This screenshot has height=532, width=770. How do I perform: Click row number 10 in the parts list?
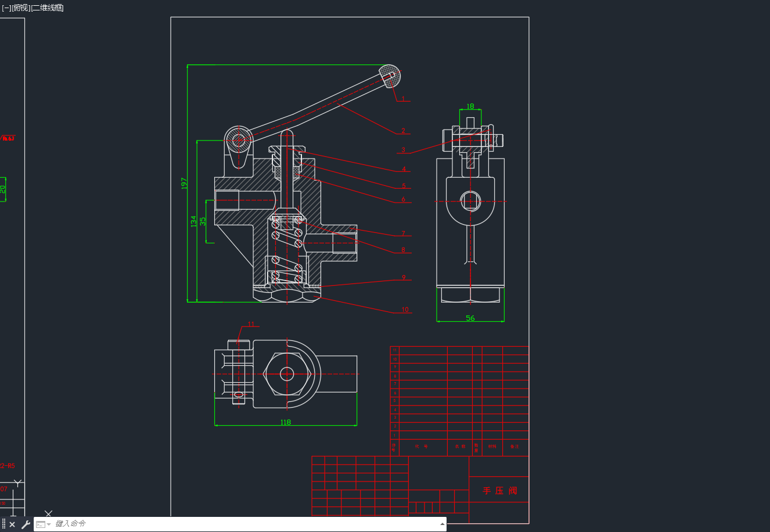pos(394,359)
